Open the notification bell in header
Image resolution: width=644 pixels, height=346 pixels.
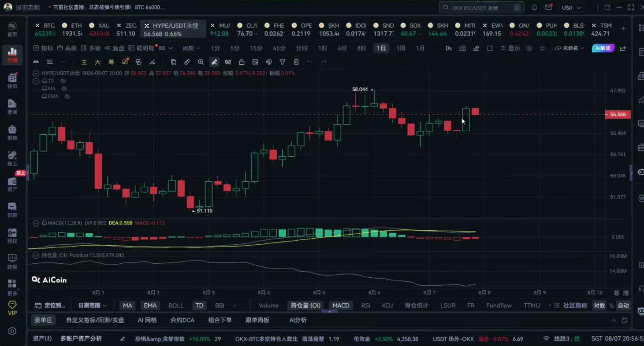tap(534, 7)
